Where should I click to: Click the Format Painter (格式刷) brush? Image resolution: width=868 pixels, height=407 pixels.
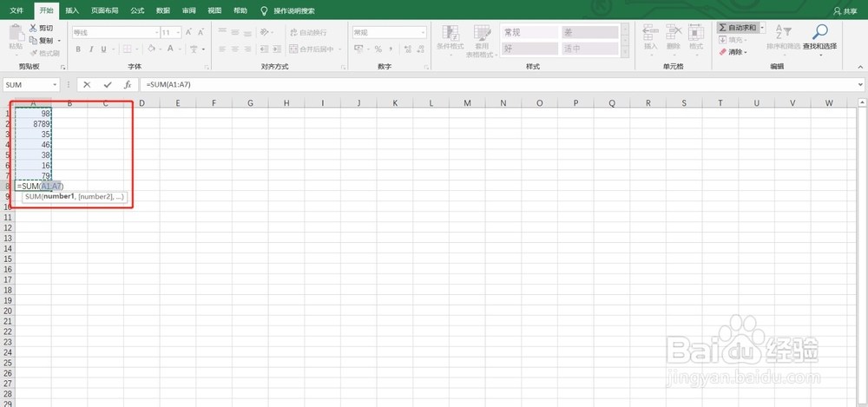click(44, 53)
